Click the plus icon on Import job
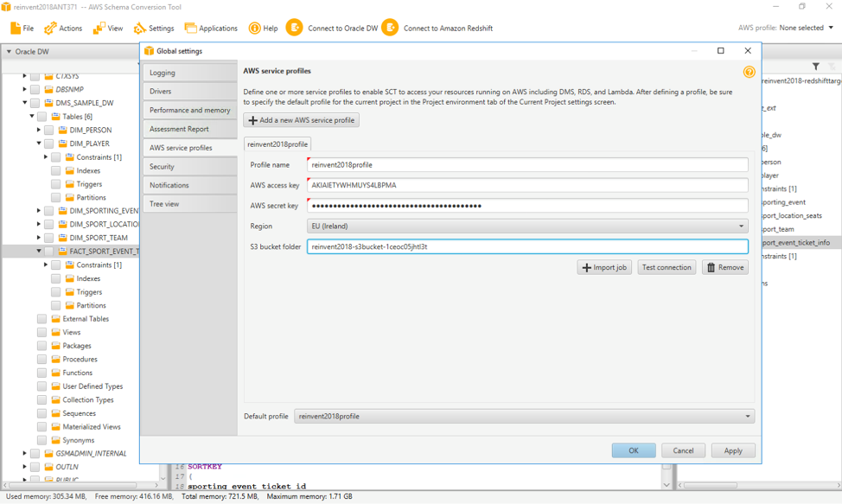Image resolution: width=842 pixels, height=504 pixels. click(586, 267)
